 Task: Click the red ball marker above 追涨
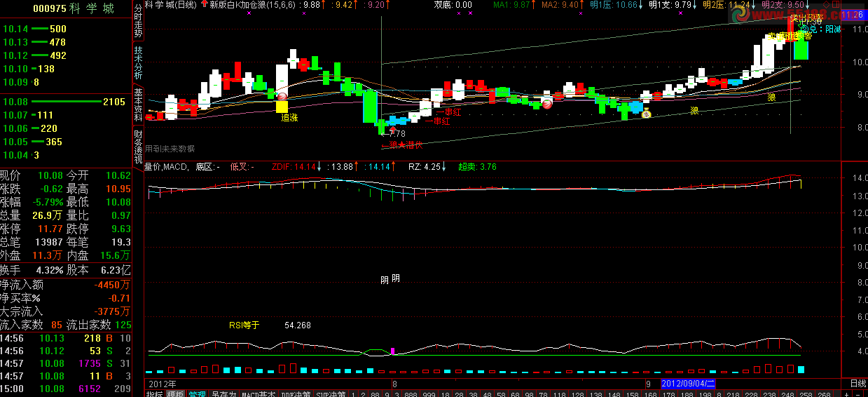(x=282, y=97)
